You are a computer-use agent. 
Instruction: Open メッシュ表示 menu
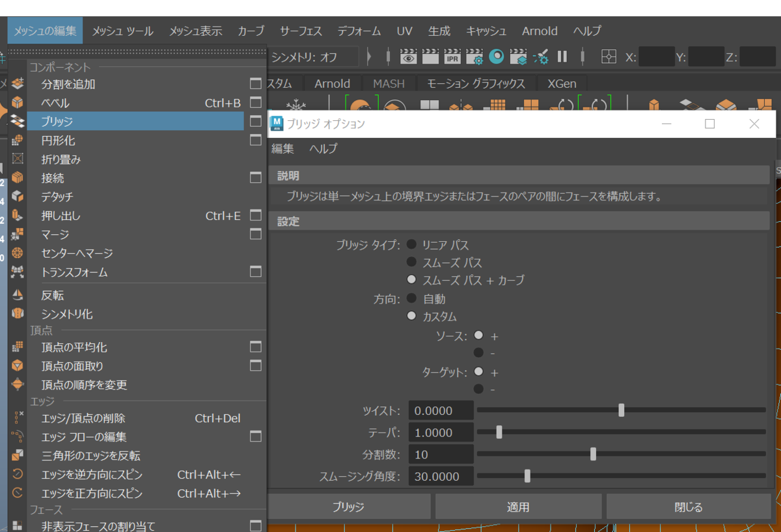[x=195, y=31]
